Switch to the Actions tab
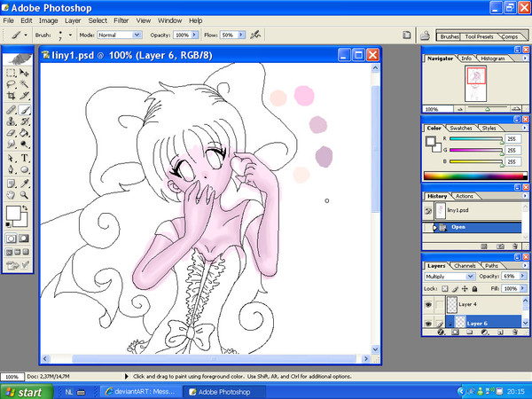532x399 pixels. tap(464, 196)
